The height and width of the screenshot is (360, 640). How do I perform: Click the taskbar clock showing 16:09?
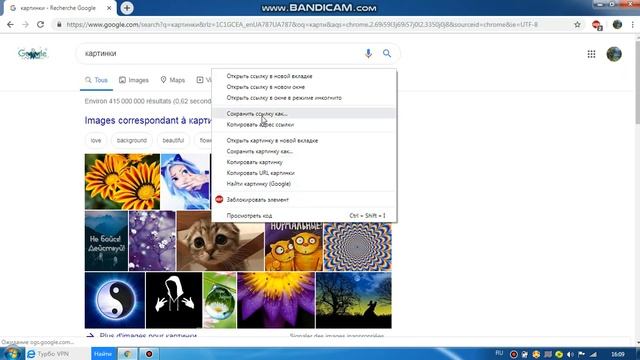pos(618,354)
